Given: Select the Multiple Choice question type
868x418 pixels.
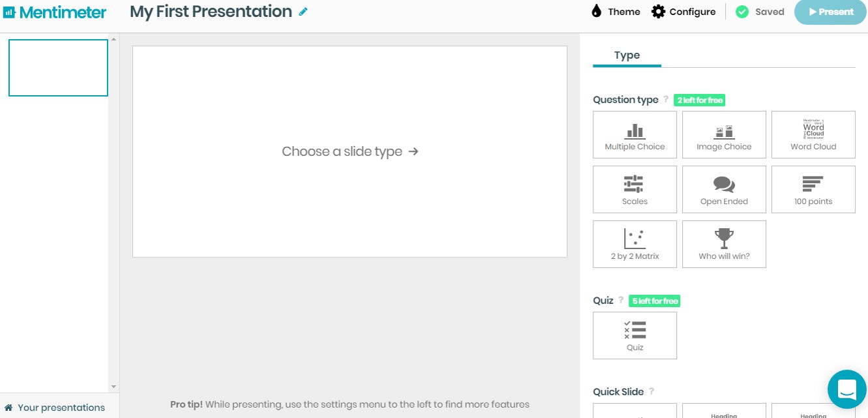Looking at the screenshot, I should point(635,135).
